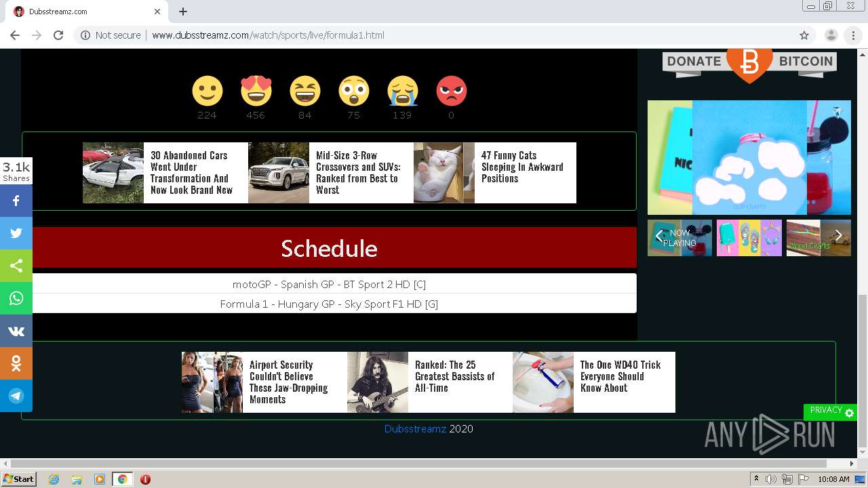Click the white SUV thumbnail image
This screenshot has width=868, height=488.
[x=279, y=173]
